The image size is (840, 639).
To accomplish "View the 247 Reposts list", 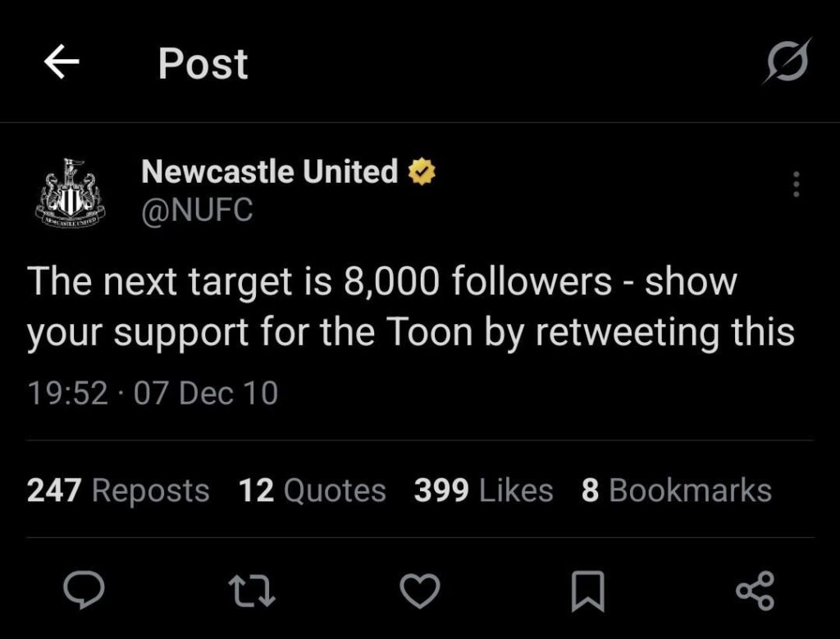I will (x=117, y=490).
